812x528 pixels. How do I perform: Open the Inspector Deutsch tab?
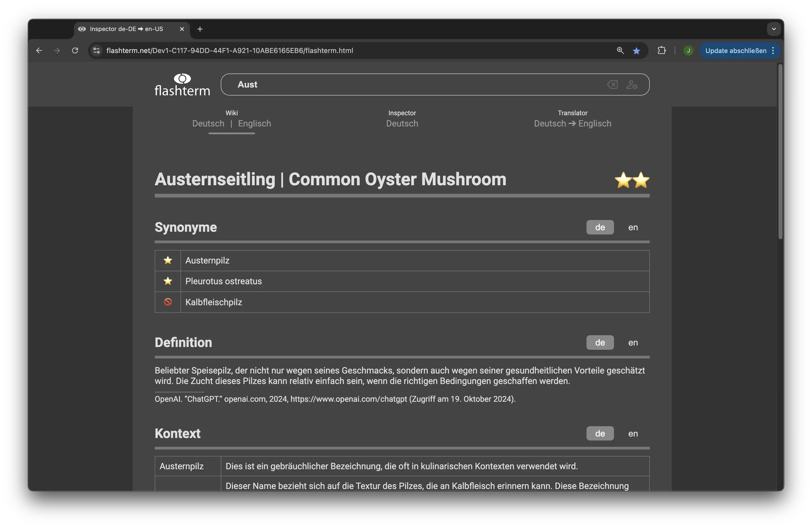402,119
